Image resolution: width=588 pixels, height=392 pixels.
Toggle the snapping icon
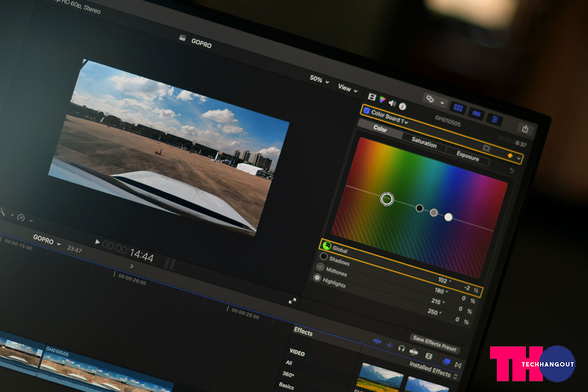(414, 351)
